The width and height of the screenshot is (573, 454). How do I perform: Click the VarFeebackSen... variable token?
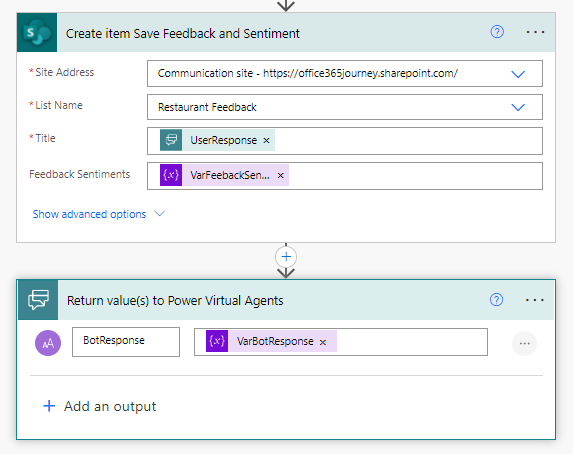click(x=224, y=175)
